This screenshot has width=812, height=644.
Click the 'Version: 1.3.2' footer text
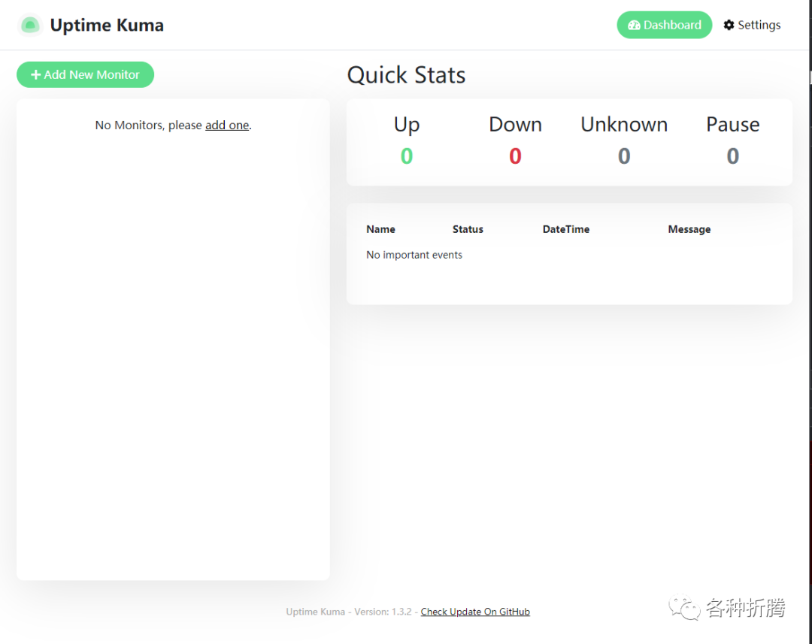pos(383,612)
